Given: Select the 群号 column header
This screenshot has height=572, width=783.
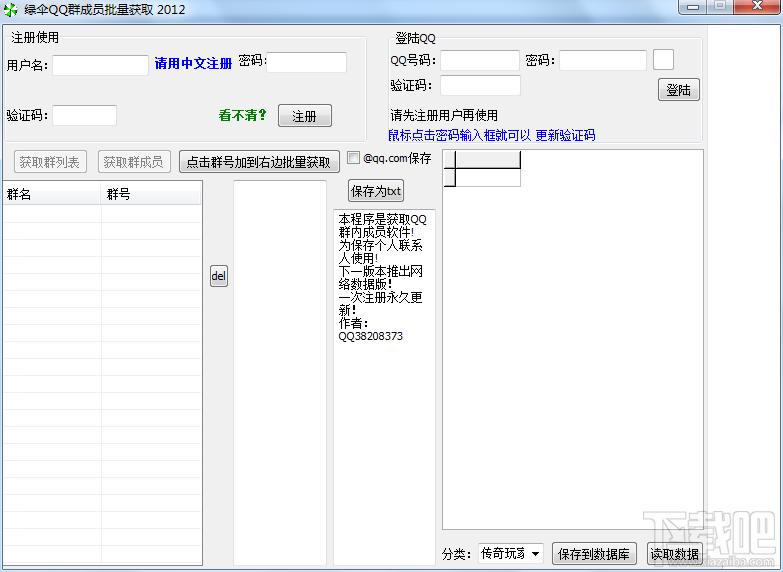Looking at the screenshot, I should pyautogui.click(x=150, y=194).
